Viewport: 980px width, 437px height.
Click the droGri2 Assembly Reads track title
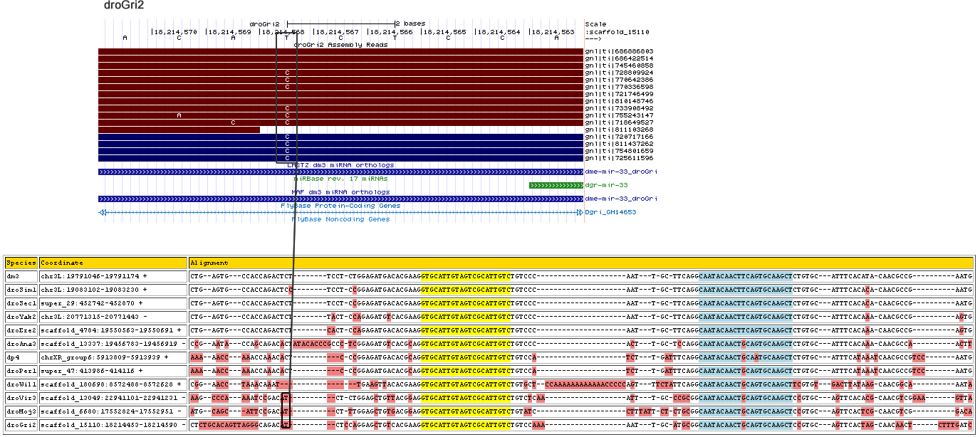click(340, 44)
